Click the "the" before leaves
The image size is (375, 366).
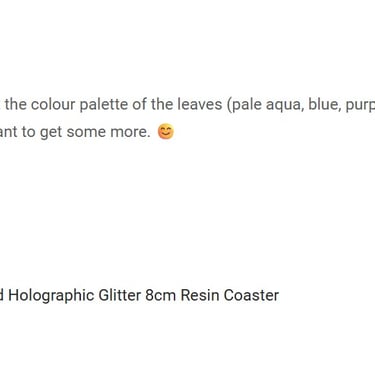tap(162, 104)
